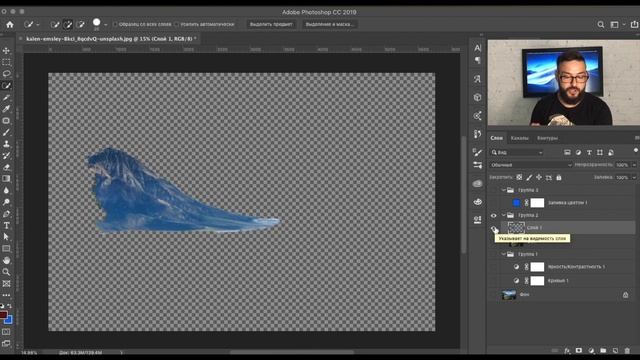The width and height of the screenshot is (640, 360).
Task: Open the foreground color swatch
Action: coord(3,315)
